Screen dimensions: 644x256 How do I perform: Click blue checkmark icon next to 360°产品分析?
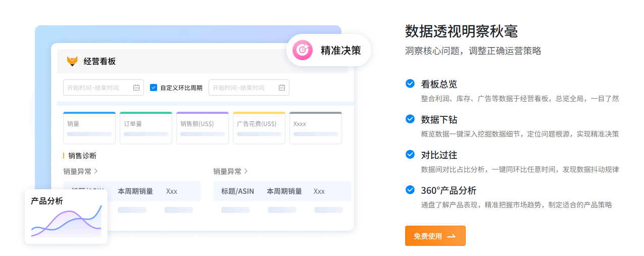(410, 190)
